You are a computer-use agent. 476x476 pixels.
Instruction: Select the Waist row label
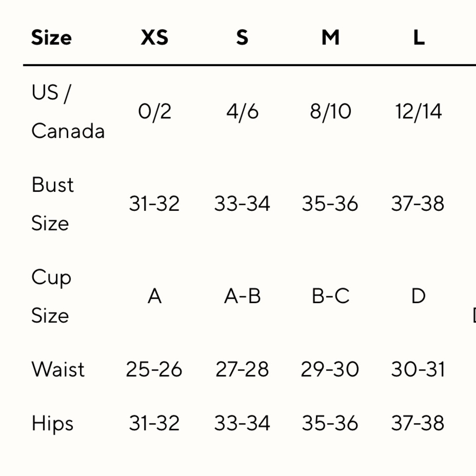tap(58, 369)
